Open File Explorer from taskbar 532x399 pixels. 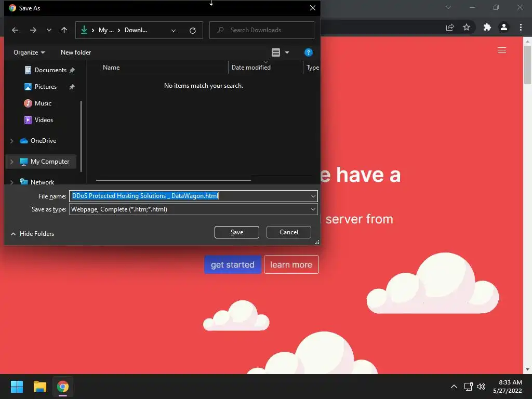(39, 387)
